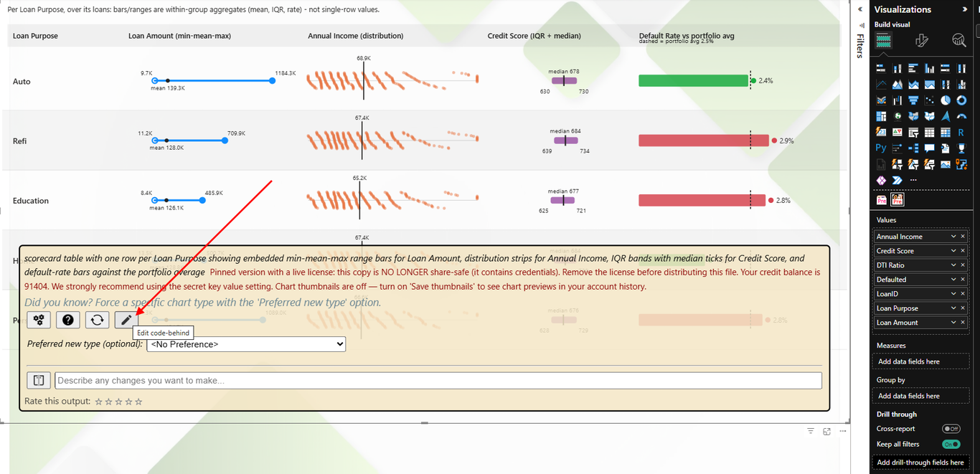Open Loan Purpose field dropdown chevron
Image resolution: width=980 pixels, height=474 pixels.
coord(953,308)
